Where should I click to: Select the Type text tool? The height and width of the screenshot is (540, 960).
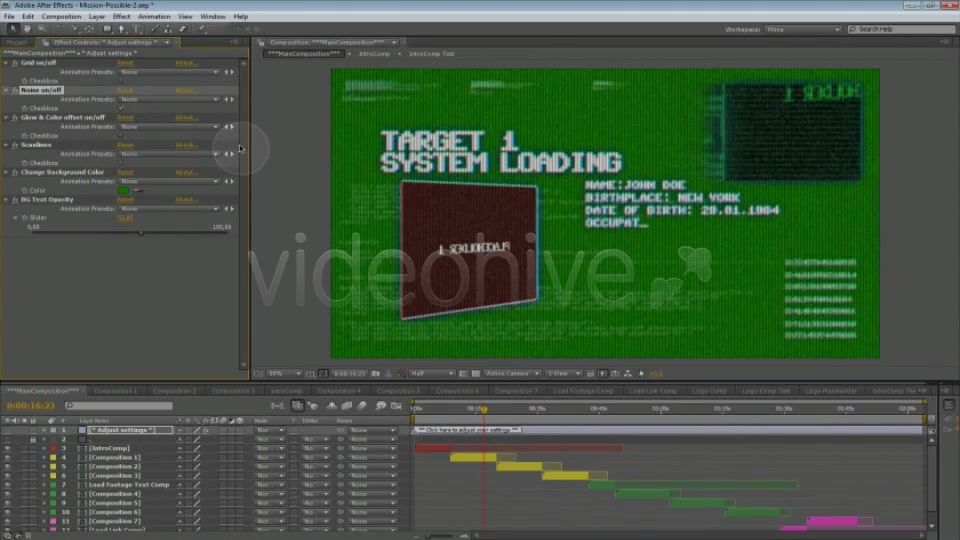click(137, 29)
